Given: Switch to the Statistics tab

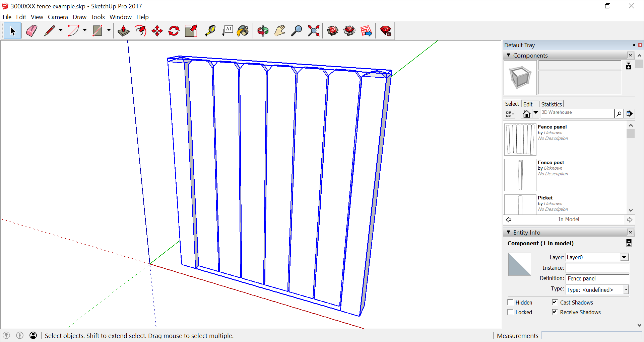Looking at the screenshot, I should click(551, 104).
